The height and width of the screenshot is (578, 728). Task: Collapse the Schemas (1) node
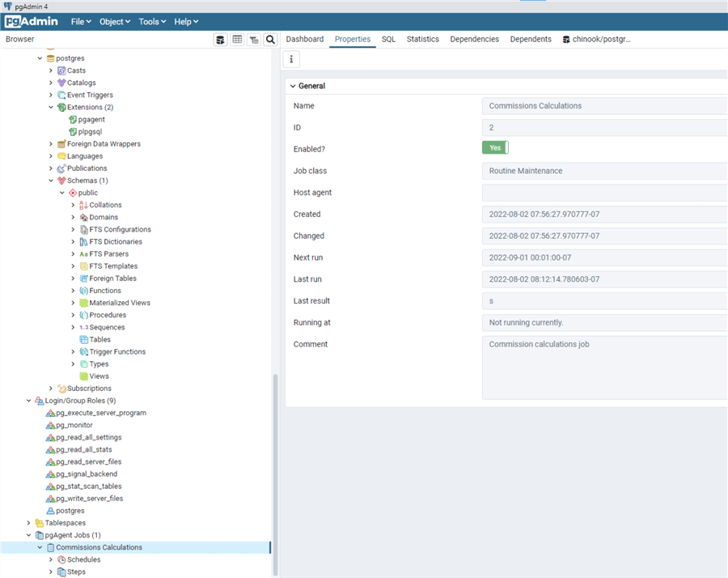click(51, 181)
